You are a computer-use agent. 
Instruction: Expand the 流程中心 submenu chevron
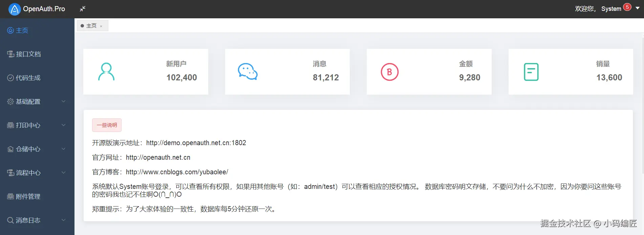(63, 173)
